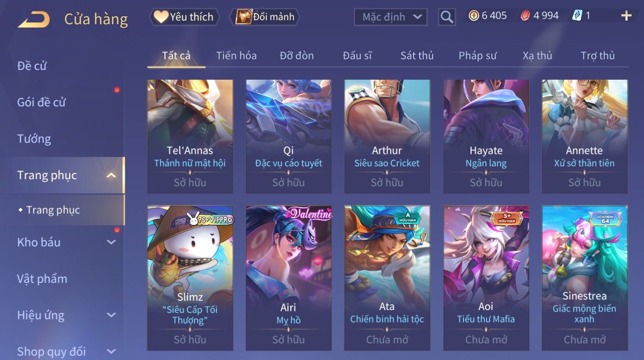The width and height of the screenshot is (644, 360).
Task: Collapse the Trang phục sidebar section
Action: tap(111, 175)
